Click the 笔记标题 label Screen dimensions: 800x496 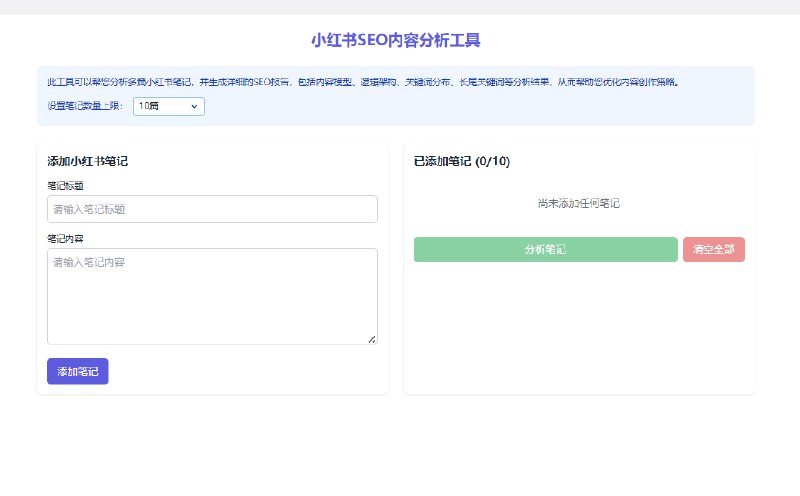click(x=65, y=186)
